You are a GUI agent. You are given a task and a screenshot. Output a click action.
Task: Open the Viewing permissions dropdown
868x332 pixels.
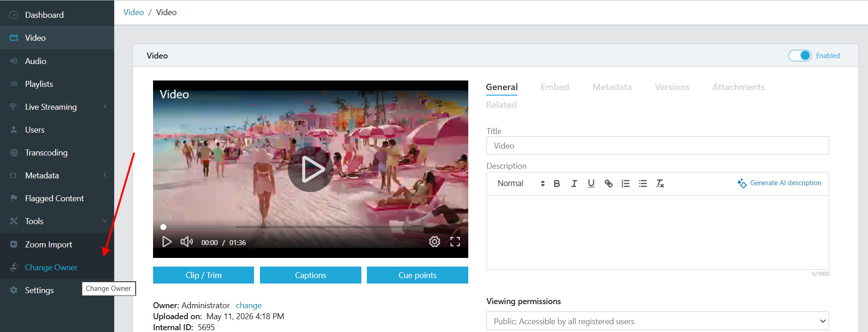point(658,321)
